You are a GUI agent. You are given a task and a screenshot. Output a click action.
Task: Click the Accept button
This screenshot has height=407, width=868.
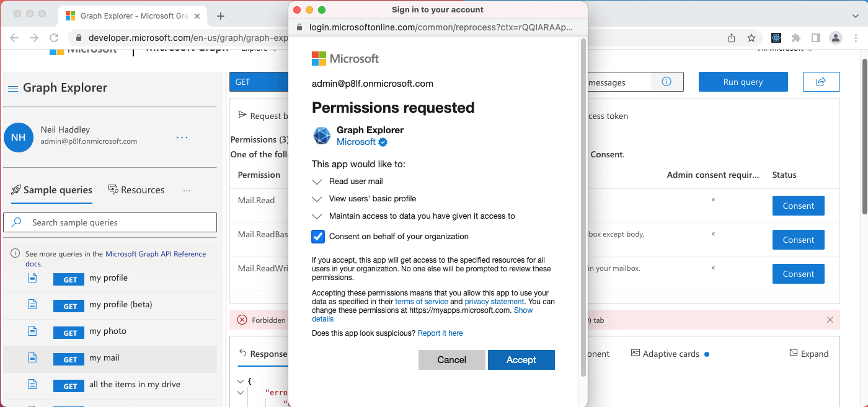pyautogui.click(x=521, y=360)
